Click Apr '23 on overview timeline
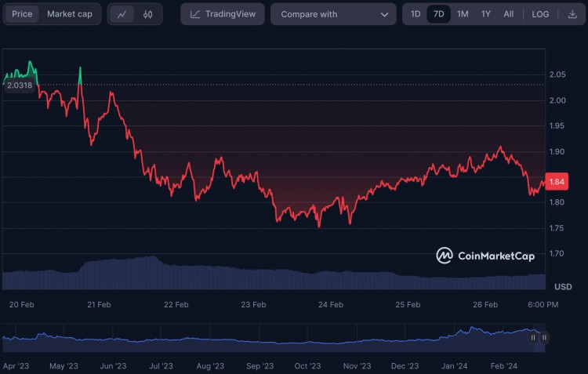The height and width of the screenshot is (374, 588). [16, 366]
